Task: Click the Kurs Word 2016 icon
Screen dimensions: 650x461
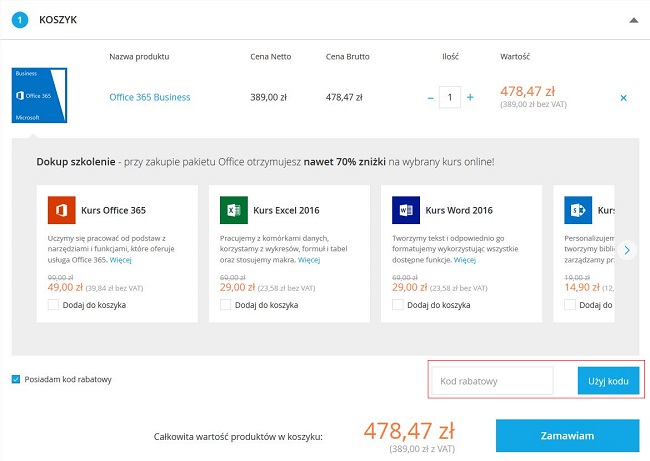Action: [x=407, y=211]
